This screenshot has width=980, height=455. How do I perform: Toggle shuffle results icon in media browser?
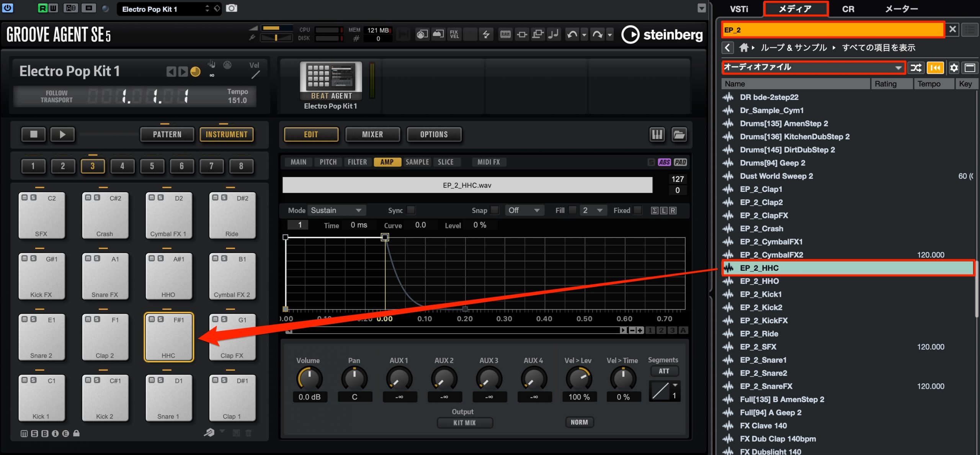(916, 68)
